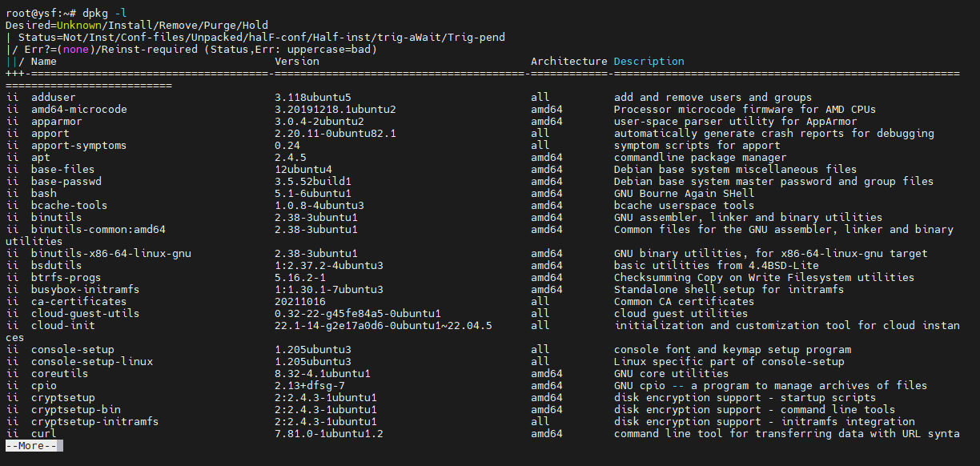The image size is (980, 466).
Task: Click the Description column header
Action: point(649,61)
